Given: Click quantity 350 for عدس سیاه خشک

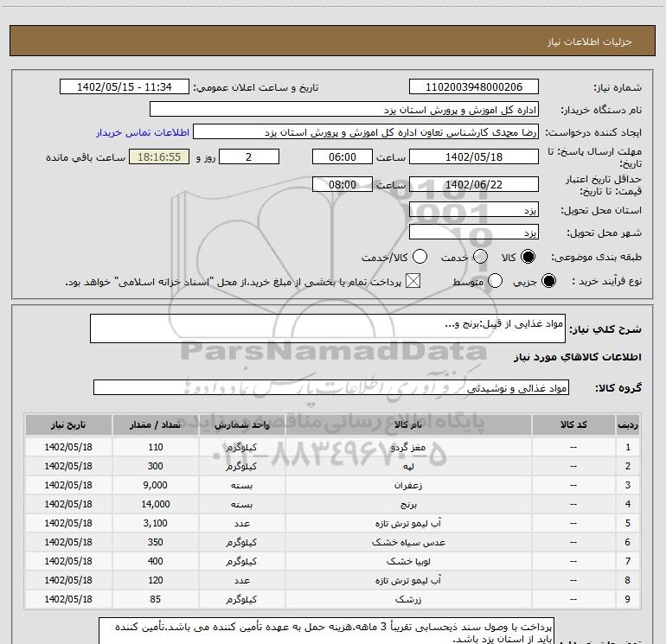Looking at the screenshot, I should click(x=156, y=543).
